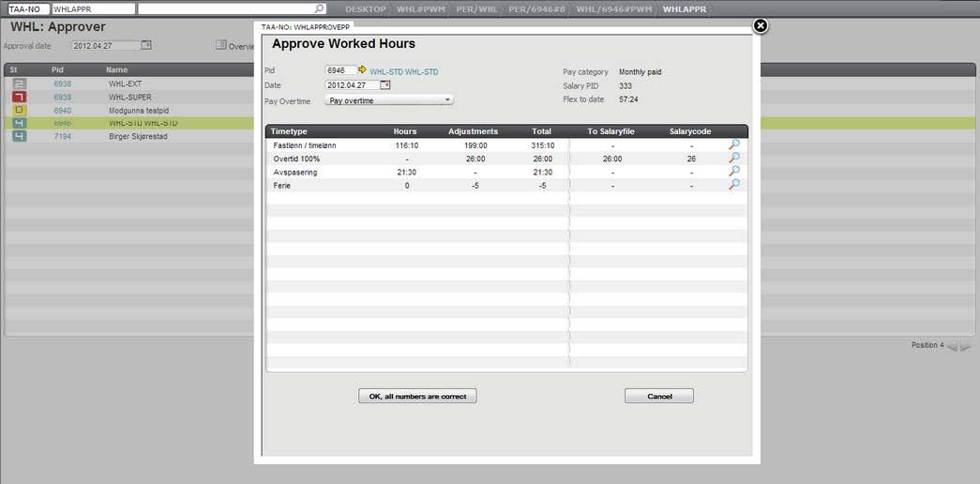980x484 pixels.
Task: Click the magnifier icon on Avspasering row
Action: coord(734,172)
